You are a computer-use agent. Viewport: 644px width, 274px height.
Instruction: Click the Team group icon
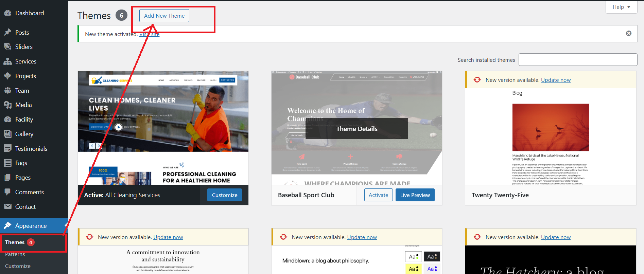(x=7, y=91)
